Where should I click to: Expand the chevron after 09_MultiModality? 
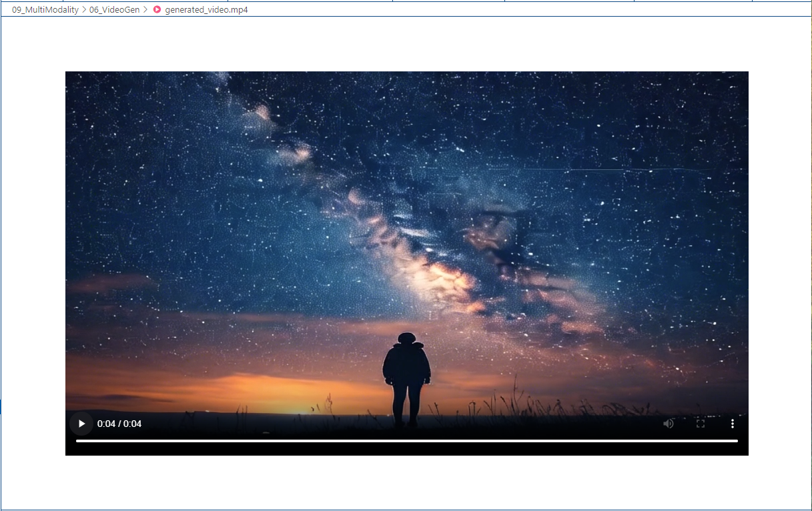click(84, 10)
